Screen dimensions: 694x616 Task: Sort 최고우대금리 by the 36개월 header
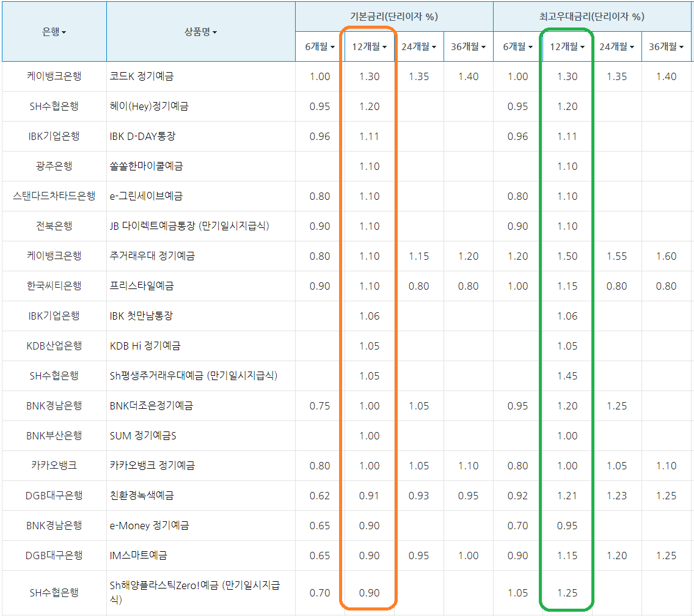[666, 46]
